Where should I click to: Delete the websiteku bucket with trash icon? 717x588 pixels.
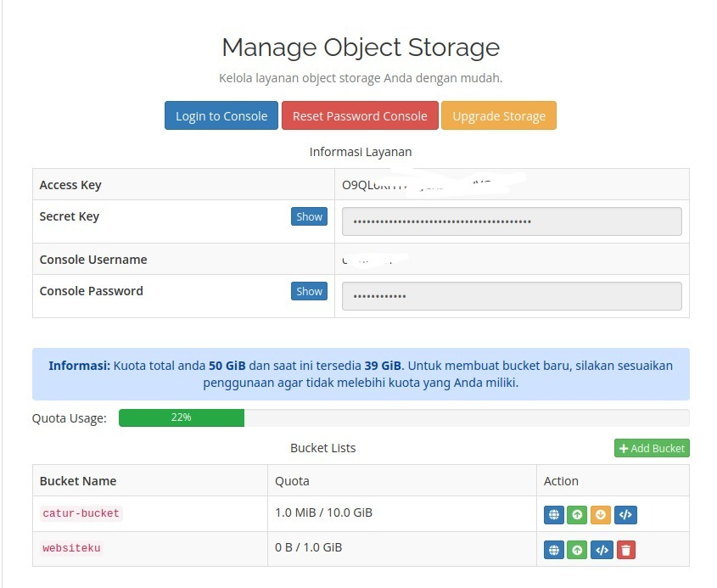click(625, 550)
